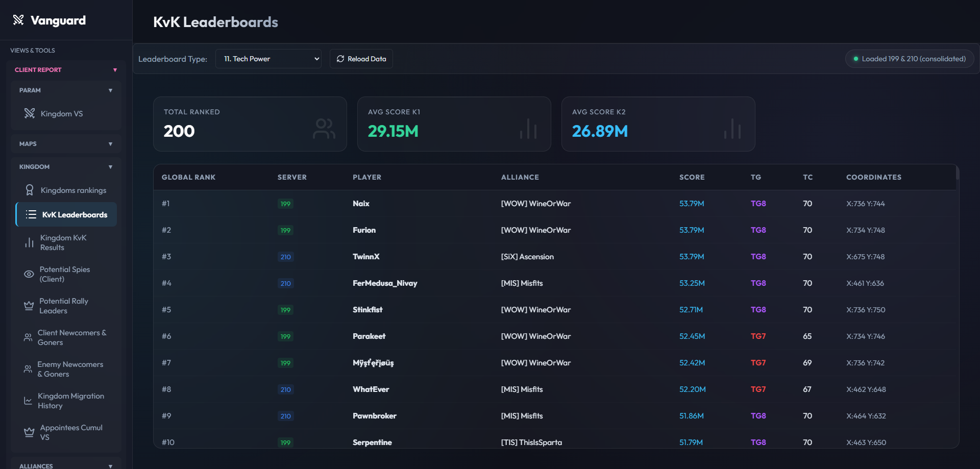Image resolution: width=980 pixels, height=469 pixels.
Task: Select the Kingdoms rankings medal icon
Action: point(30,190)
